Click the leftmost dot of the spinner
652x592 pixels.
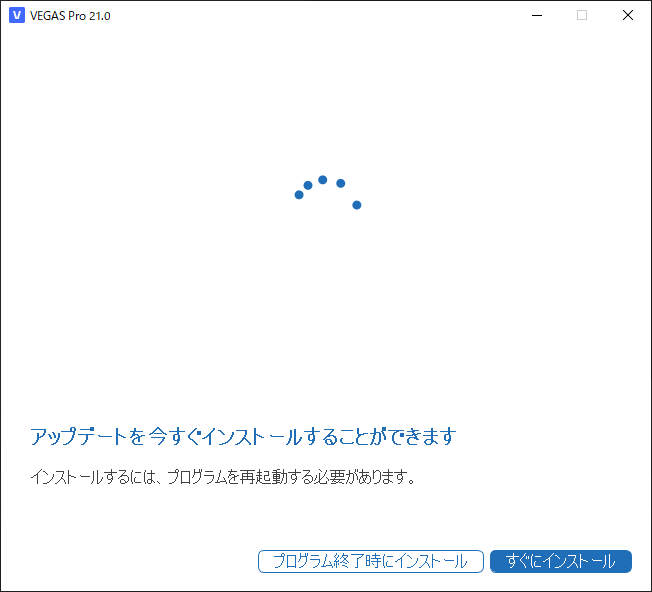click(299, 195)
